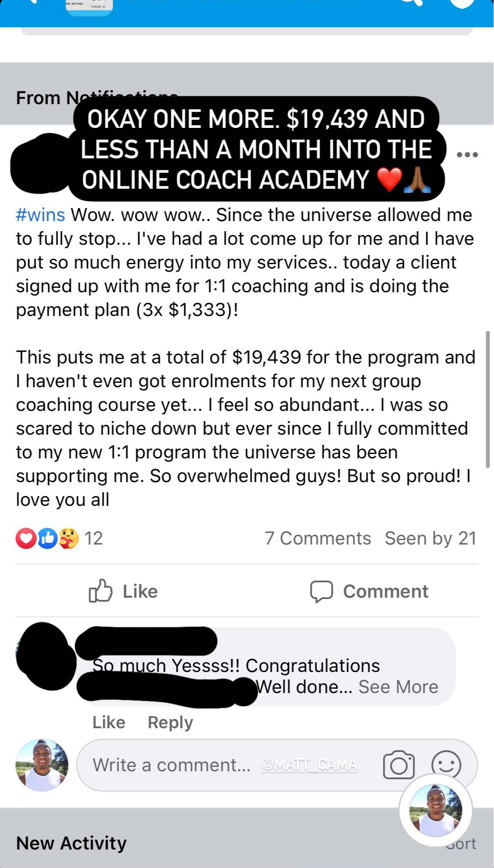Tap the thumbs-up Like icon
The height and width of the screenshot is (868, 494).
click(101, 590)
